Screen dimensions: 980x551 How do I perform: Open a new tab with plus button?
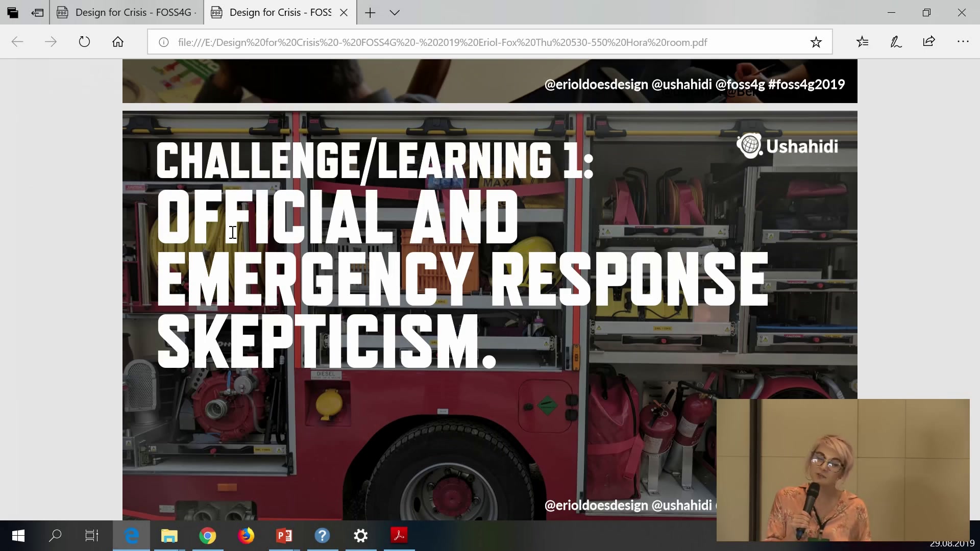click(x=371, y=13)
